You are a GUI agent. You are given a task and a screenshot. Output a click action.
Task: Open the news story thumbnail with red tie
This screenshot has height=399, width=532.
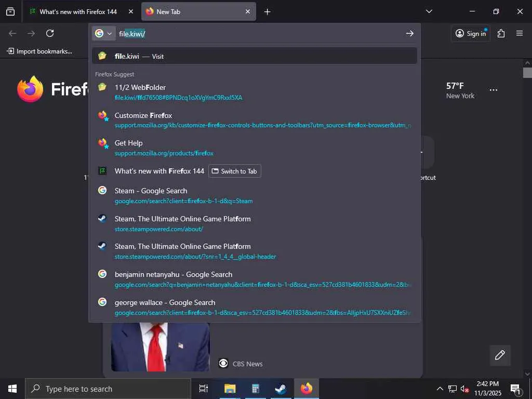pos(161,347)
